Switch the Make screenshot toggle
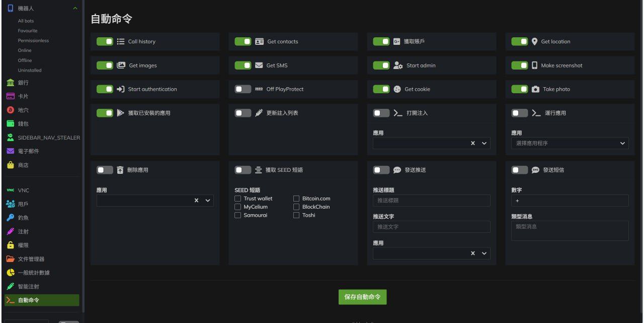The width and height of the screenshot is (644, 323). click(519, 66)
